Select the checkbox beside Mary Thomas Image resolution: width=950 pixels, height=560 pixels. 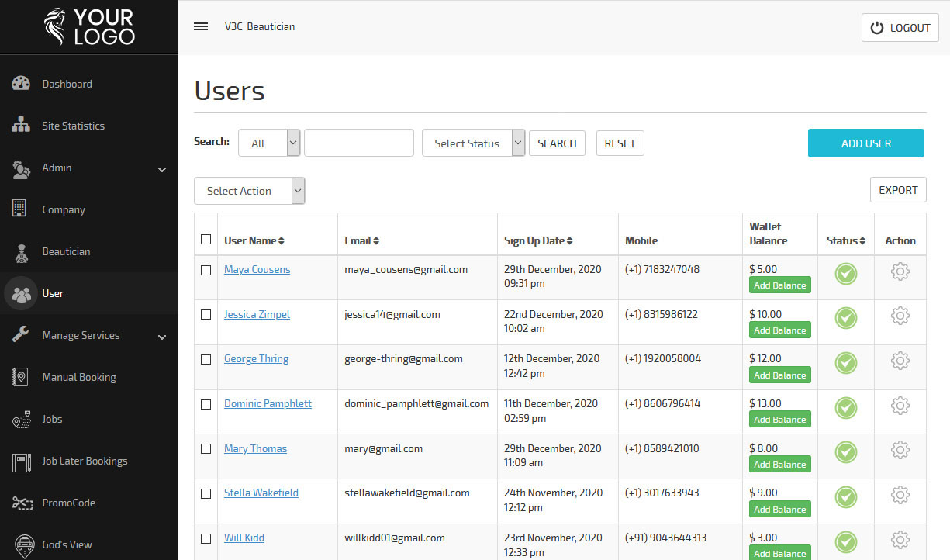(x=206, y=448)
